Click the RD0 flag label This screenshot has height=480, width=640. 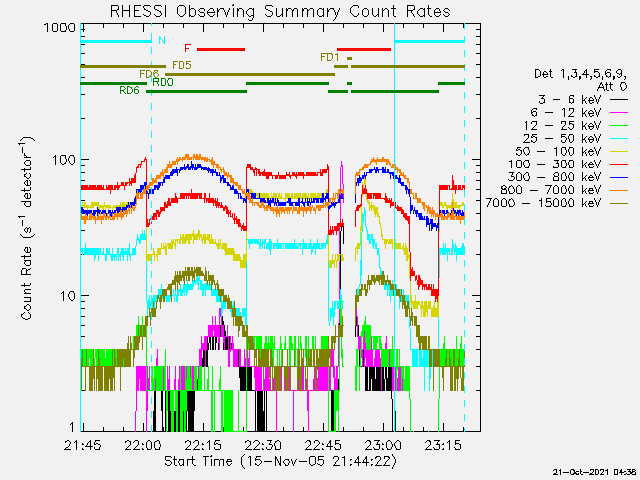pyautogui.click(x=163, y=82)
